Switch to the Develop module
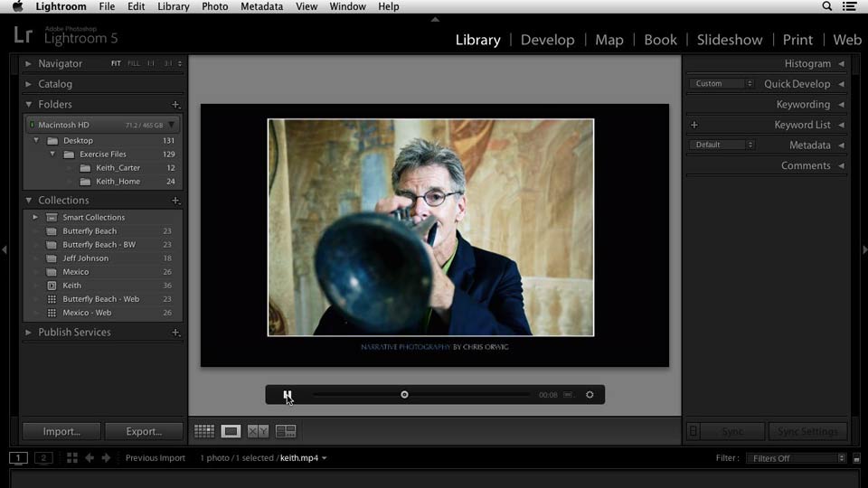 pos(548,40)
